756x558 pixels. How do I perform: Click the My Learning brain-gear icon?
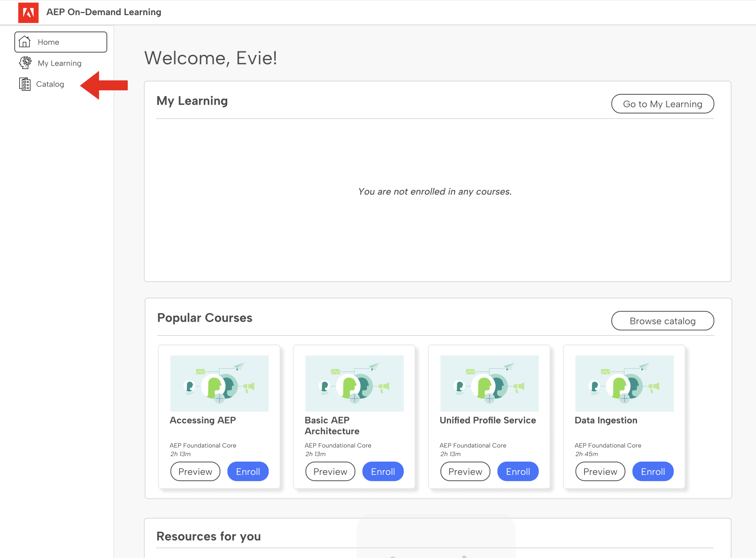(x=25, y=62)
